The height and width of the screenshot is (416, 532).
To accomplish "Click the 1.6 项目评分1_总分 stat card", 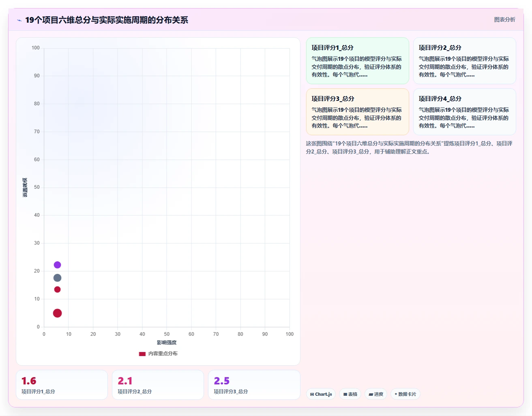I will 62,385.
